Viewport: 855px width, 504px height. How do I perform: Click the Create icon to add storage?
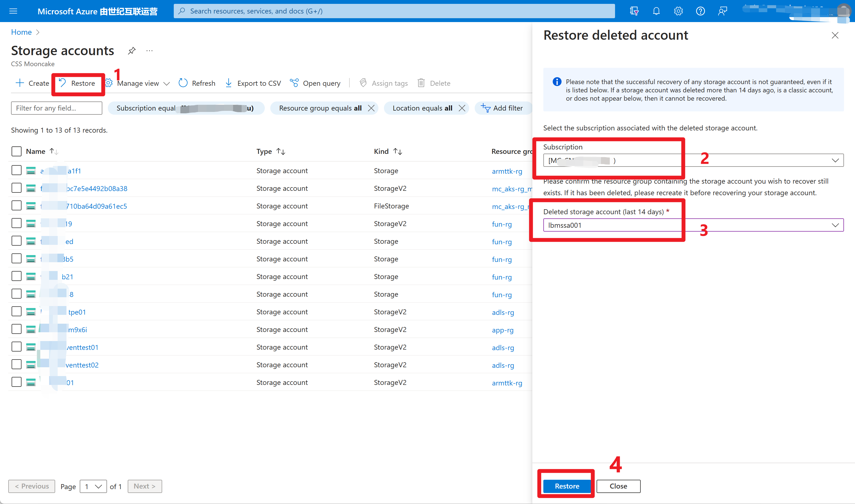32,83
